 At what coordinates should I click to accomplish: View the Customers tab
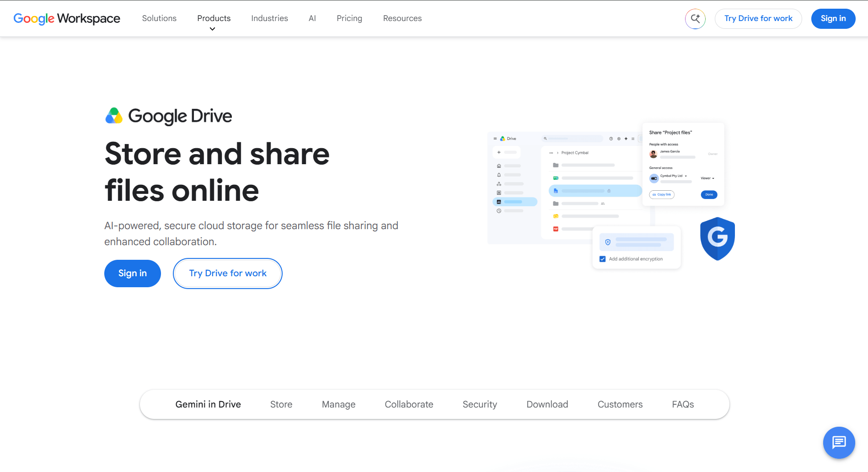pyautogui.click(x=620, y=404)
